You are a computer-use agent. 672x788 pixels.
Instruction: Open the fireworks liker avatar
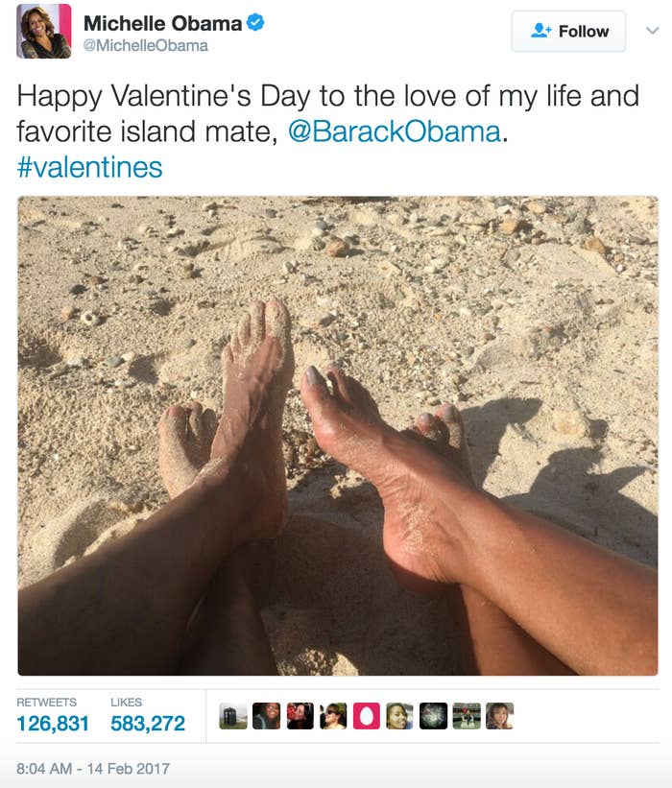click(433, 716)
